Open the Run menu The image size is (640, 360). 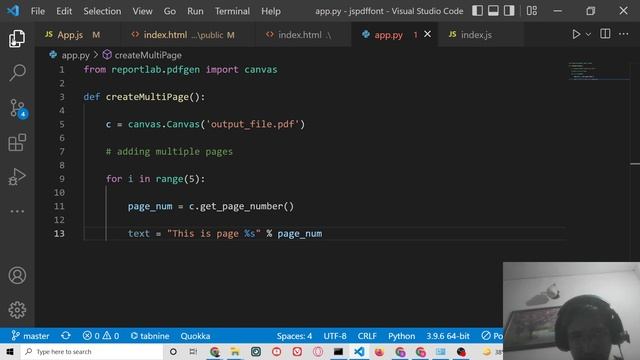tap(195, 11)
